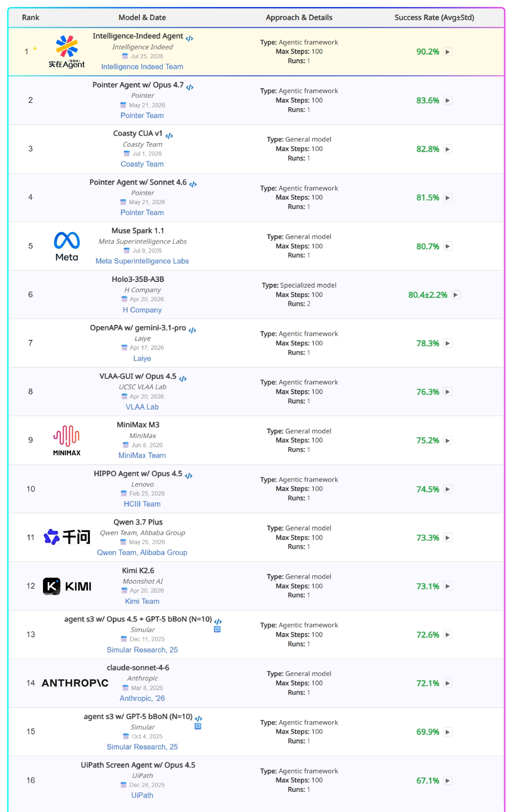Viewport: 513px width, 812px height.
Task: Click the MiniMax logo in rank 9 row
Action: 67,440
